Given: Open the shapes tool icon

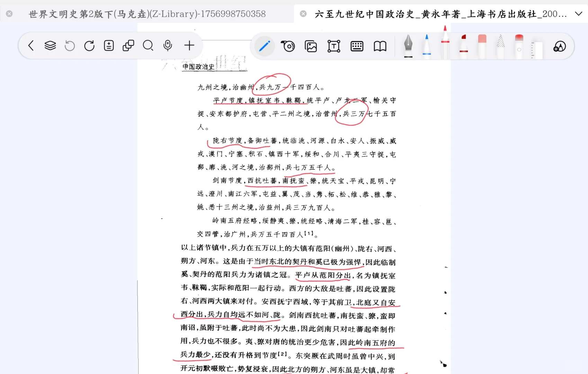Looking at the screenshot, I should point(560,46).
